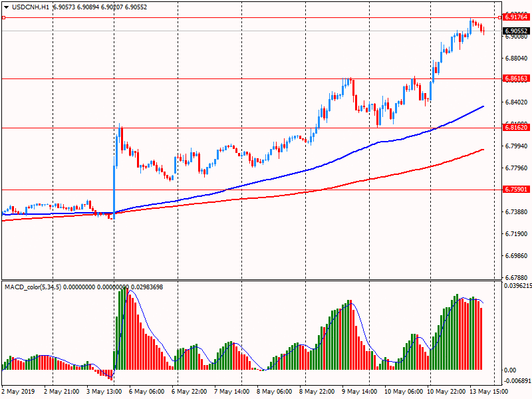532x399 pixels.
Task: Click the USDCNH,H1 symbol title
Action: pyautogui.click(x=31, y=7)
